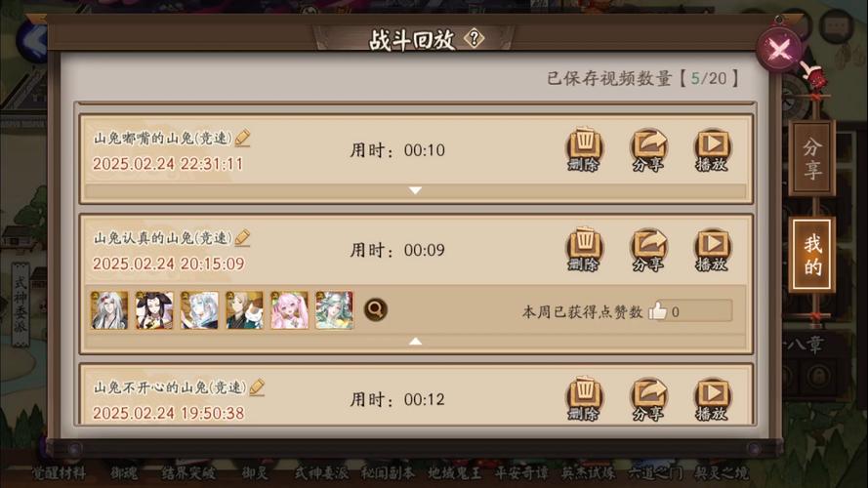Play the 19:50:38 replay video

pos(712,399)
